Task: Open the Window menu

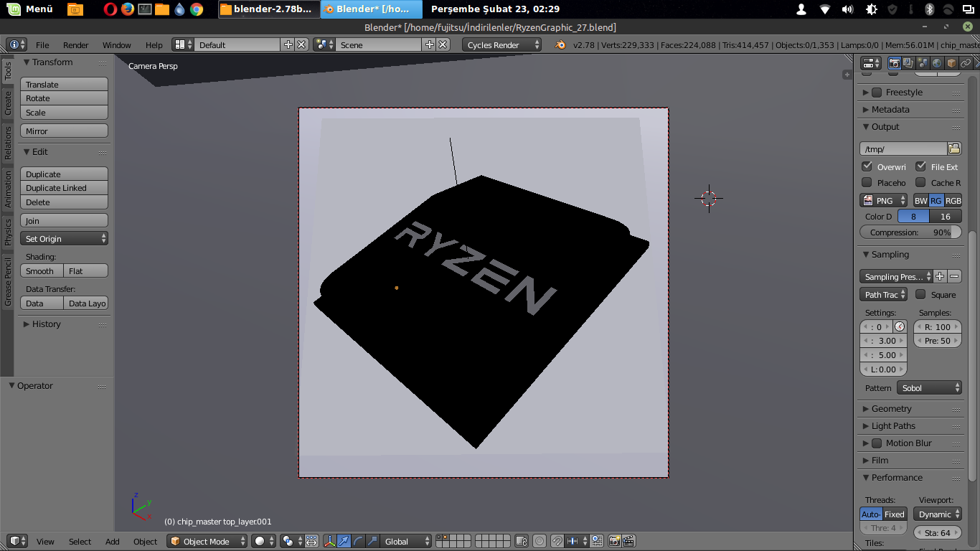Action: click(116, 44)
